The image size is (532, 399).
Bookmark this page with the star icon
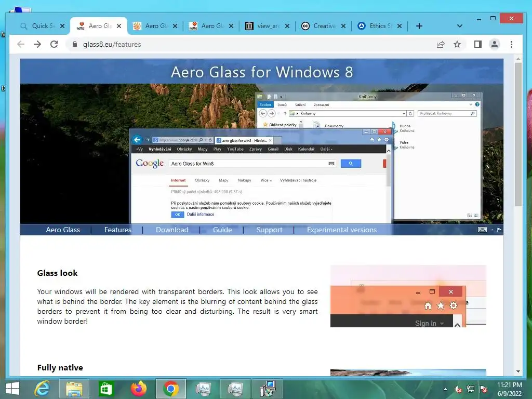point(457,44)
